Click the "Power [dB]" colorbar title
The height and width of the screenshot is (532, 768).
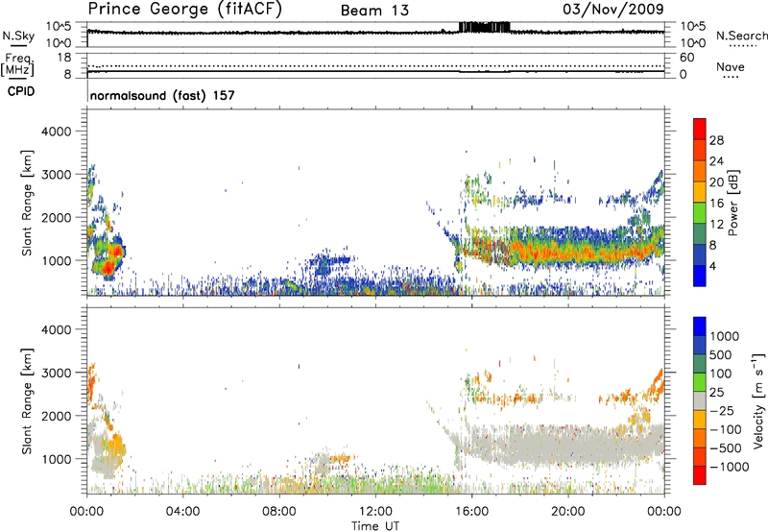[733, 203]
